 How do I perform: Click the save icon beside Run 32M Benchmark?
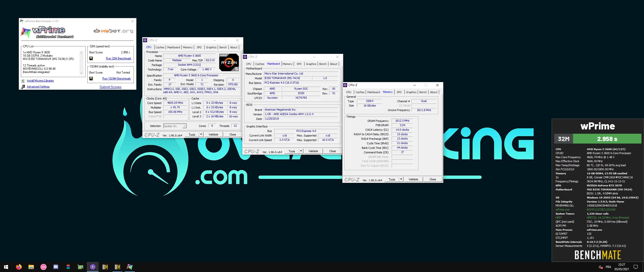pos(91,58)
